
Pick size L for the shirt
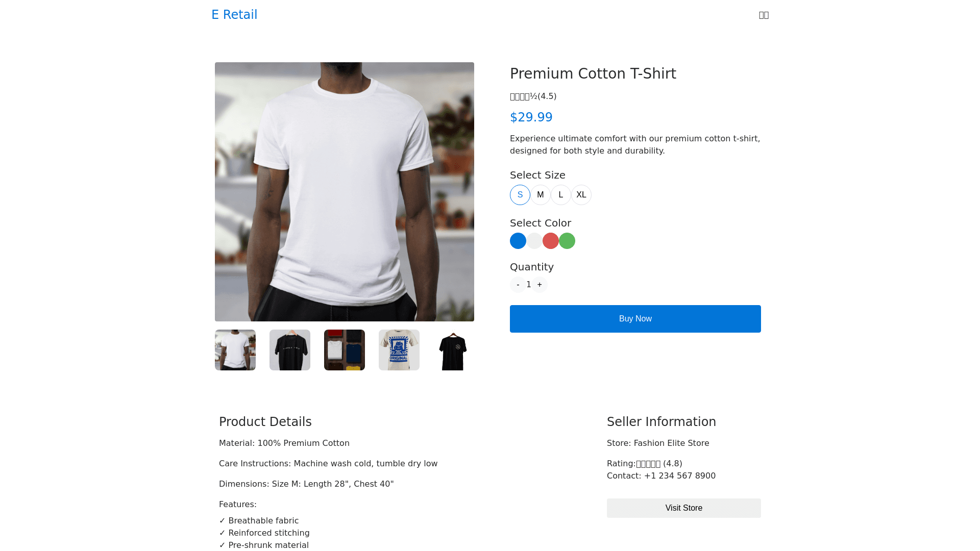coord(561,195)
